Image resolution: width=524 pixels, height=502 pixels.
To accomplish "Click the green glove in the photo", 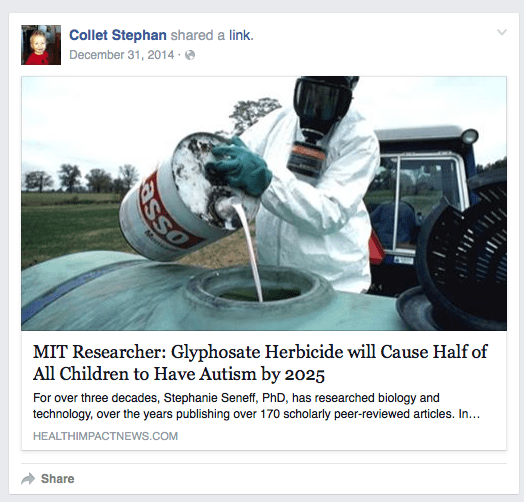I will 241,166.
